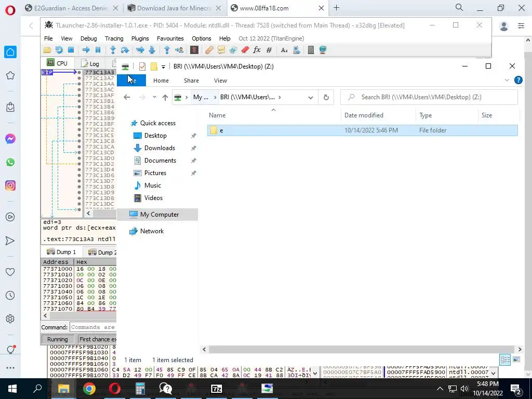Open Comments speech-bubble icon in x32dbg

pos(221,50)
